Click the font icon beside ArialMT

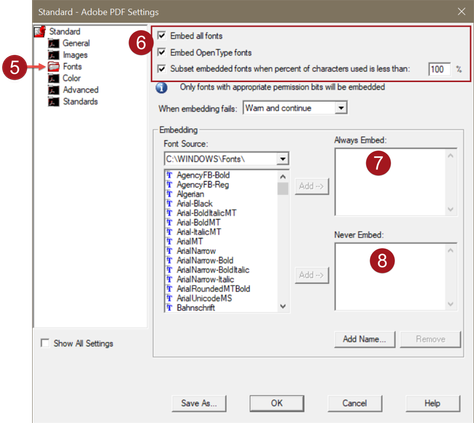pyautogui.click(x=170, y=241)
